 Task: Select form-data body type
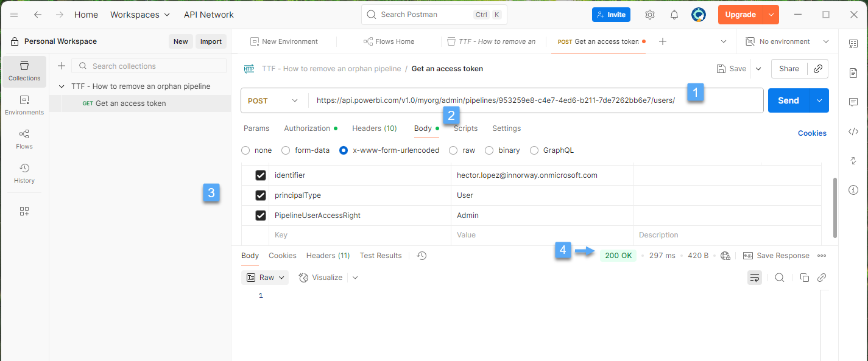286,150
